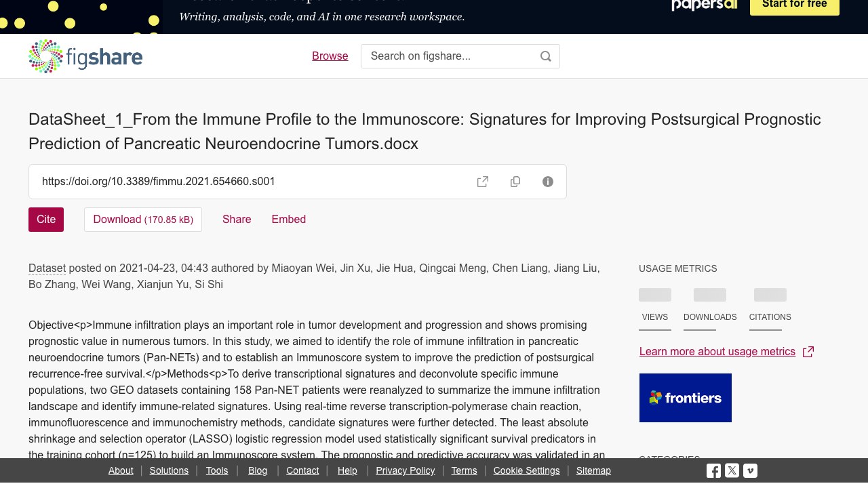868x488 pixels.
Task: Open figshare Facebook page icon in footer
Action: coord(713,470)
